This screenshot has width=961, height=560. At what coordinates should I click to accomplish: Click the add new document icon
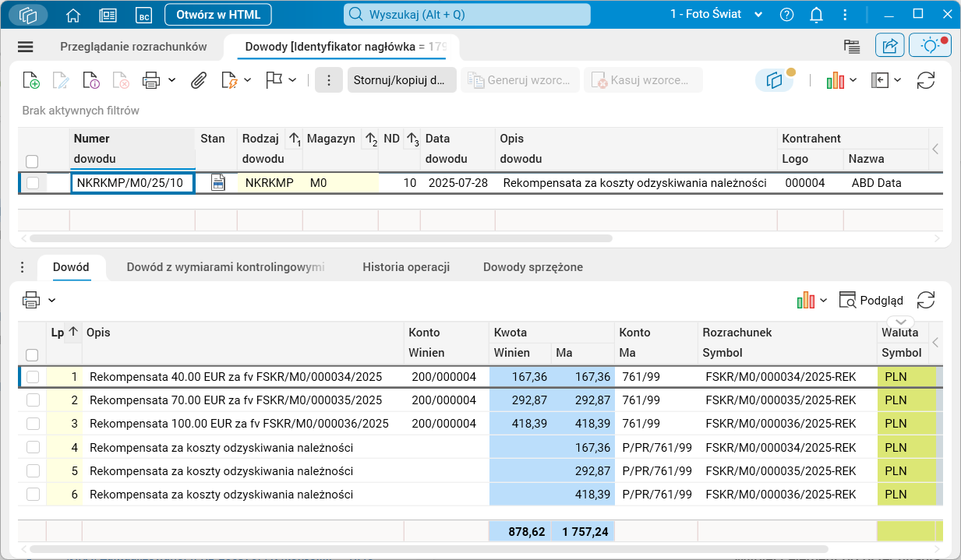coord(31,80)
